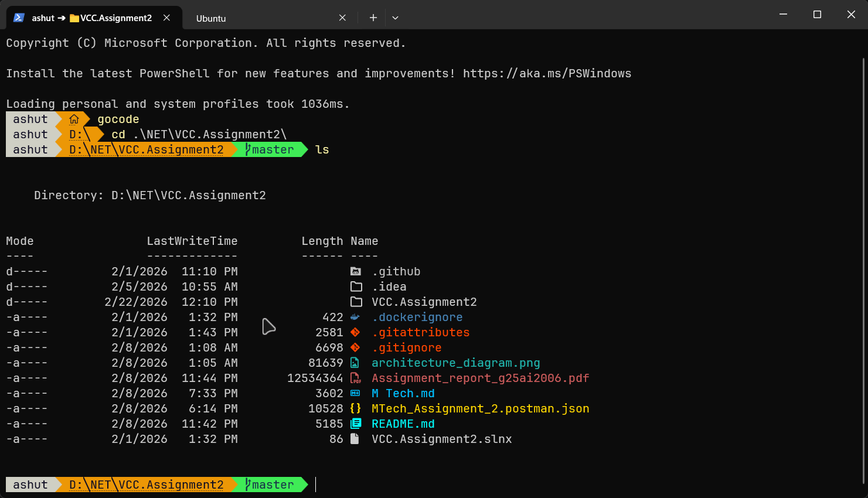Screen dimensions: 868x498
Task: Open a new tab with the plus button
Action: coord(373,18)
